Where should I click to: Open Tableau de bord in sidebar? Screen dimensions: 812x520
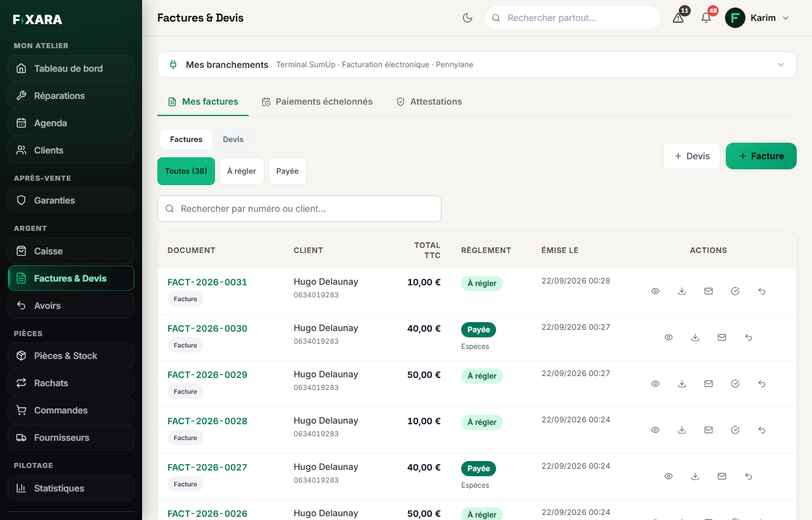point(71,68)
